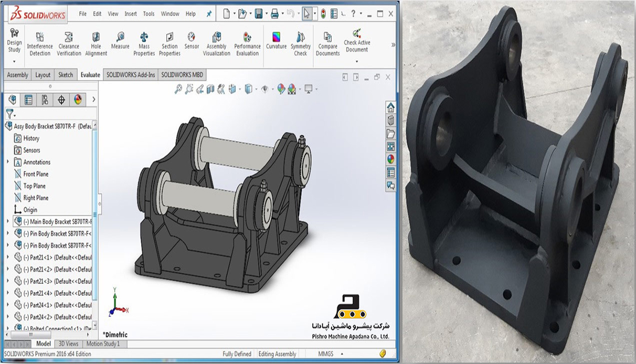Toggle the pin next to Help menu
The height and width of the screenshot is (364, 636).
click(209, 14)
